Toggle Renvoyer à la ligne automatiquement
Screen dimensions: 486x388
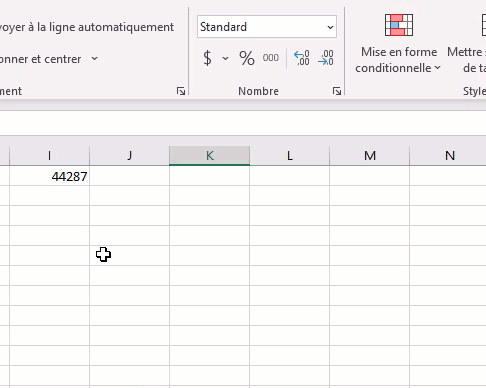[x=87, y=27]
